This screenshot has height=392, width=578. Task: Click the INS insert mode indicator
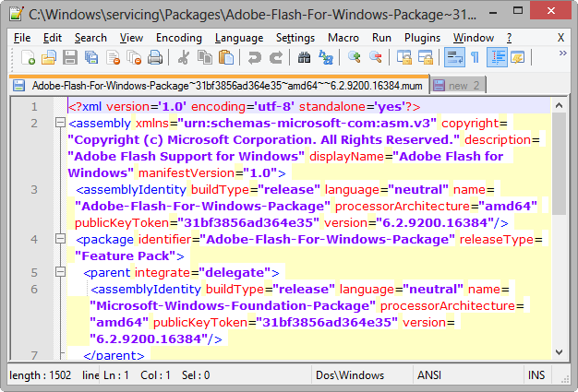click(536, 375)
